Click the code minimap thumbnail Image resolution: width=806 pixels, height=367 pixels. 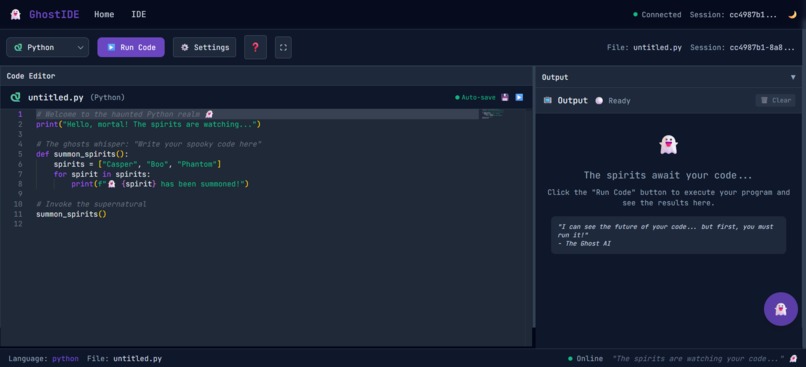[492, 114]
